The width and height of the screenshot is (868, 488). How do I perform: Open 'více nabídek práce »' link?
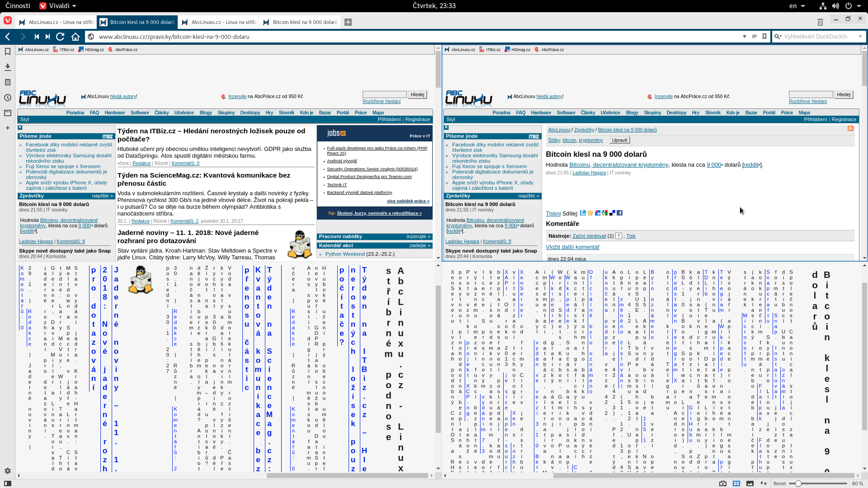point(408,201)
